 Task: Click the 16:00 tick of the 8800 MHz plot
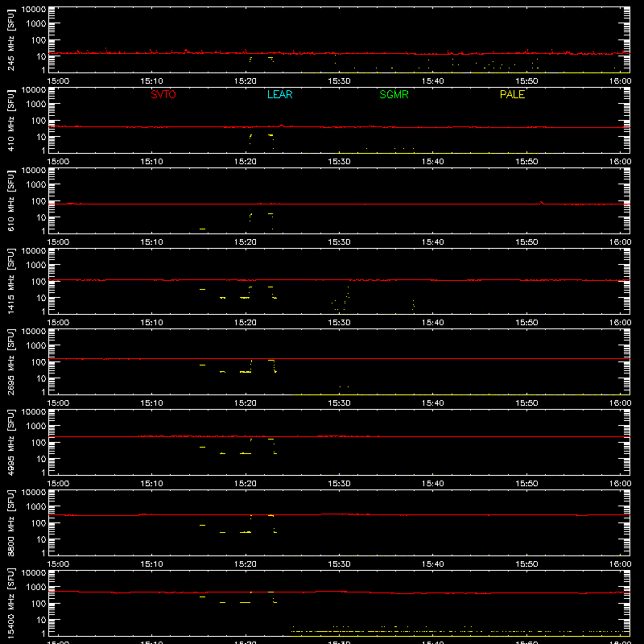[620, 564]
